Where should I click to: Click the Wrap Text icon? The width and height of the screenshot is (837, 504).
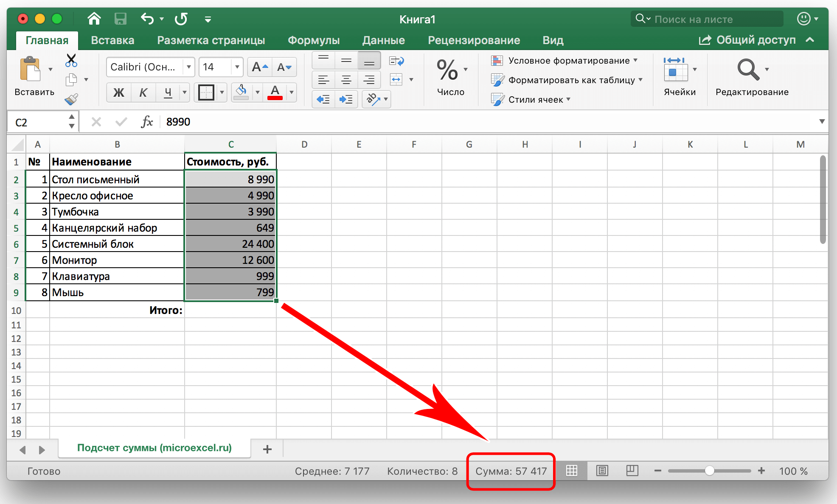[396, 61]
